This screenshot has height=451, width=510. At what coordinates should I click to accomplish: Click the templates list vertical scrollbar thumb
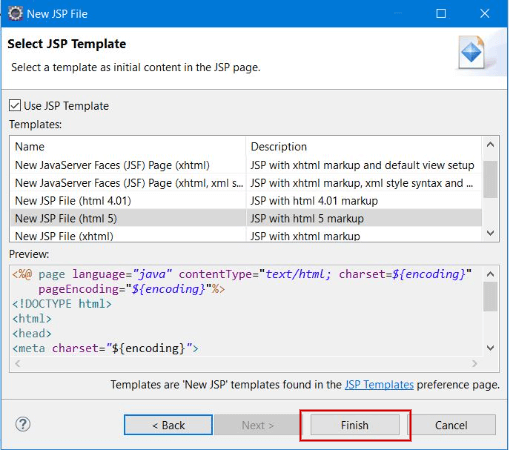[490, 179]
